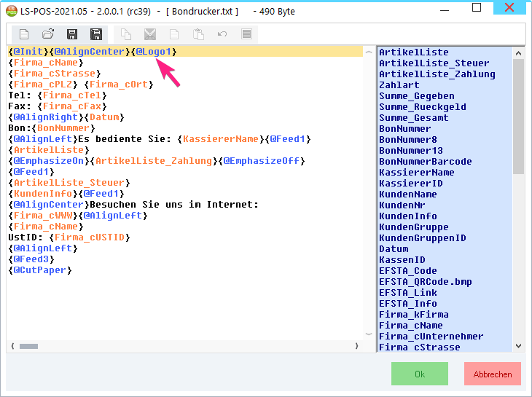Click the {@EmphasizeOff} tag in the editor

tap(261, 161)
